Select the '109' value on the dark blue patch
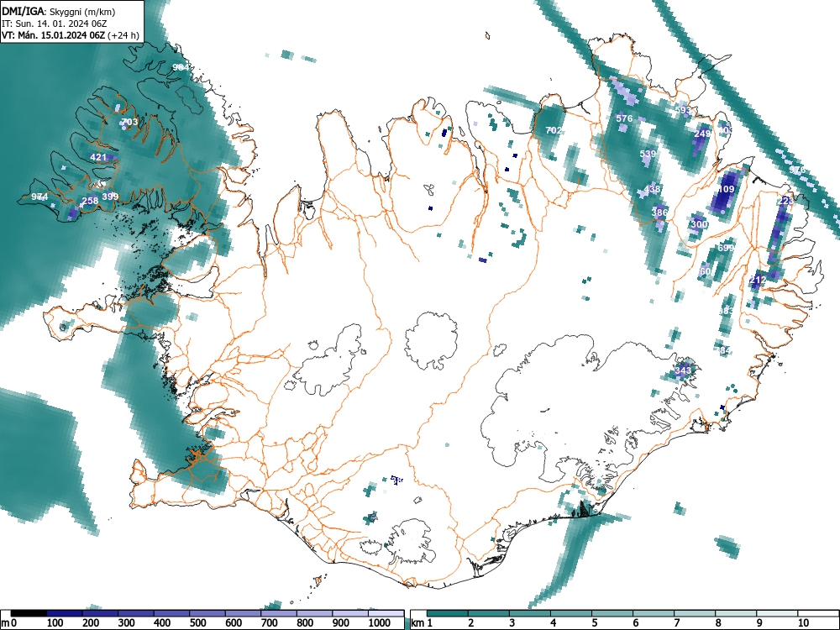Screen dimensions: 840x630 point(727,189)
